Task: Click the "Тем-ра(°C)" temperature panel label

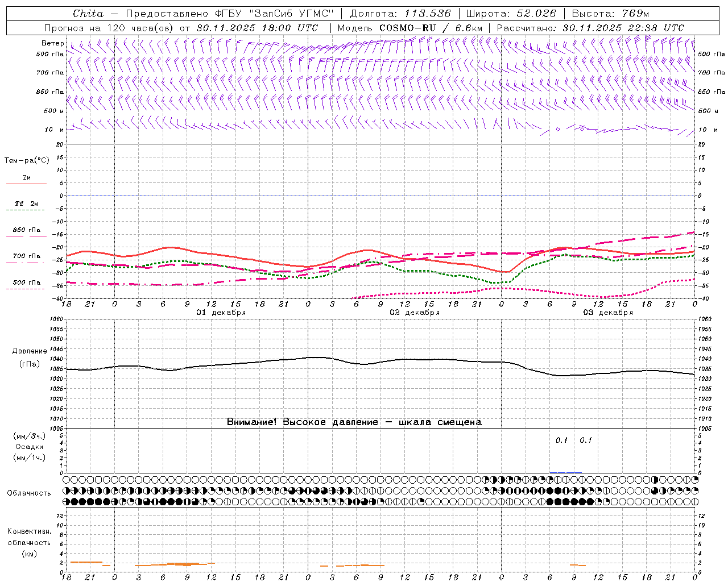Action: coord(27,161)
